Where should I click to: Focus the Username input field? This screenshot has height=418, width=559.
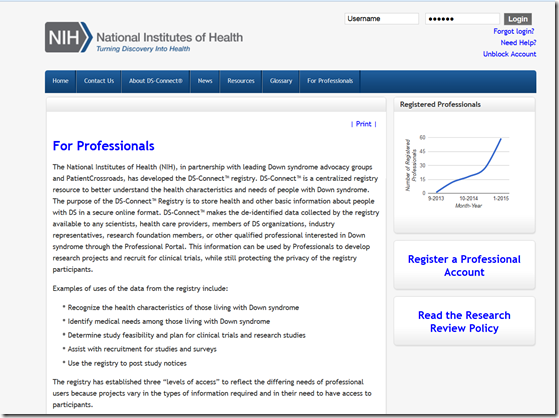pyautogui.click(x=381, y=19)
